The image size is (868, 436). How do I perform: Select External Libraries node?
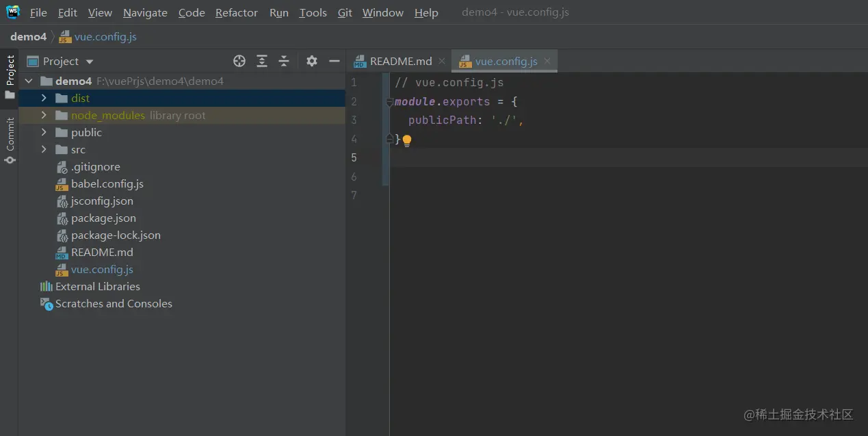click(x=183, y=286)
